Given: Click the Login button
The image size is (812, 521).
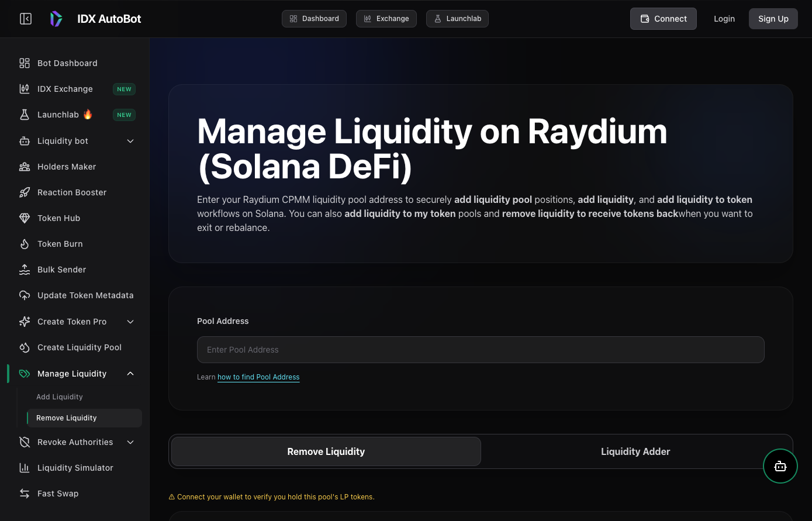Looking at the screenshot, I should tap(724, 19).
